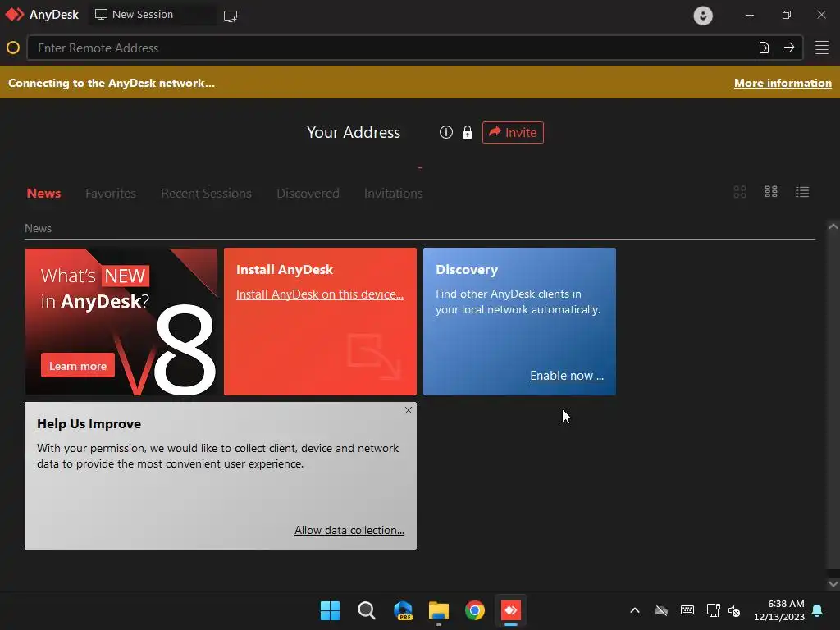Screen dimensions: 840x630
Task: Open the clock showing 6:38 AM
Action: click(x=779, y=610)
